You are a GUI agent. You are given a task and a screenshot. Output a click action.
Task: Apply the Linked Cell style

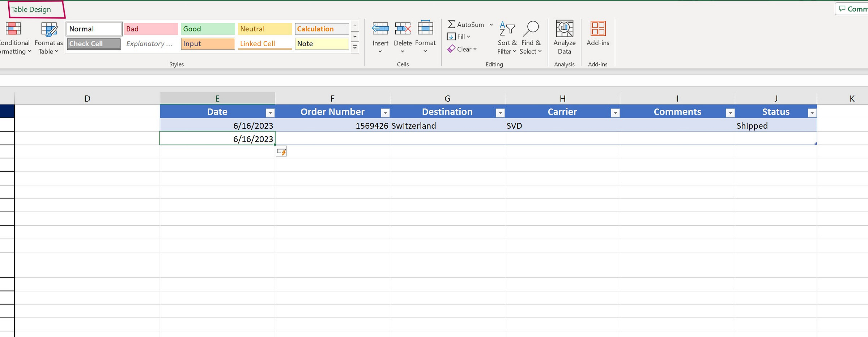pyautogui.click(x=265, y=44)
